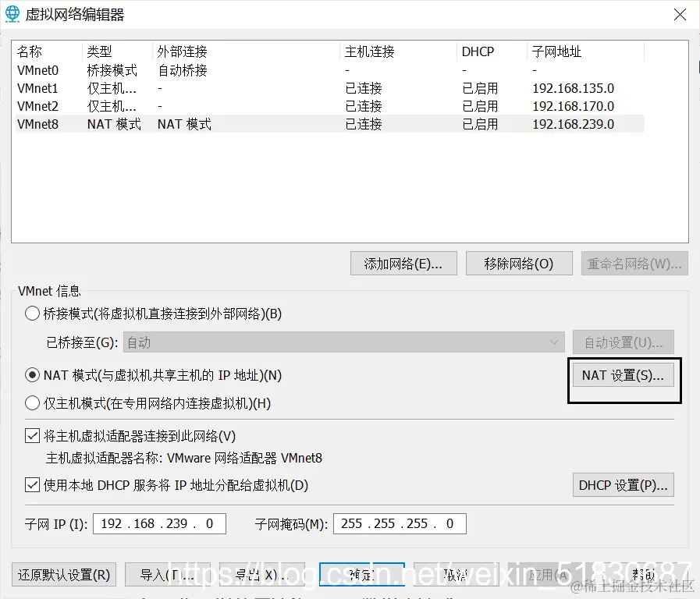700x599 pixels.
Task: Click the 类型 column header
Action: (x=117, y=51)
